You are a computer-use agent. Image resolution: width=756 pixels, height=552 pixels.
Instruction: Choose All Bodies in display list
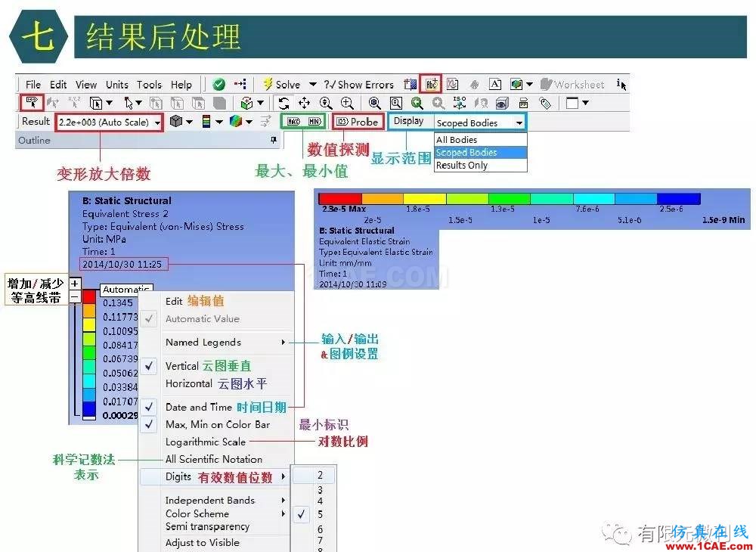coord(480,139)
